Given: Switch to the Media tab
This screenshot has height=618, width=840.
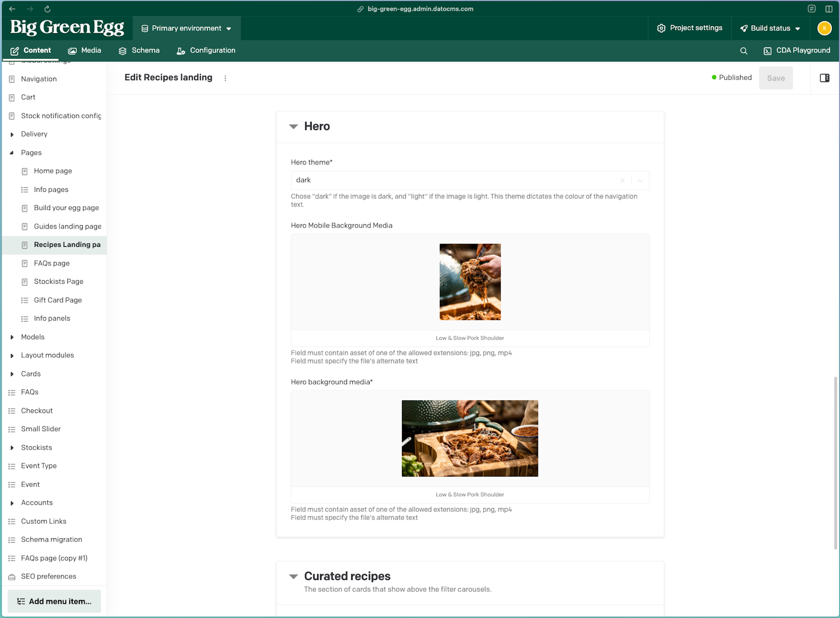Looking at the screenshot, I should pyautogui.click(x=84, y=50).
